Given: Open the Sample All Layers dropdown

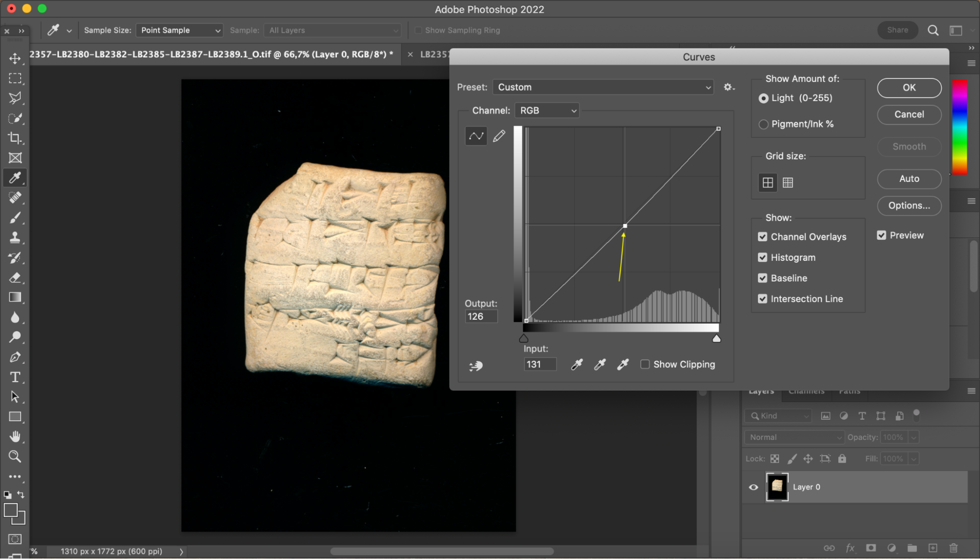Looking at the screenshot, I should click(x=332, y=30).
